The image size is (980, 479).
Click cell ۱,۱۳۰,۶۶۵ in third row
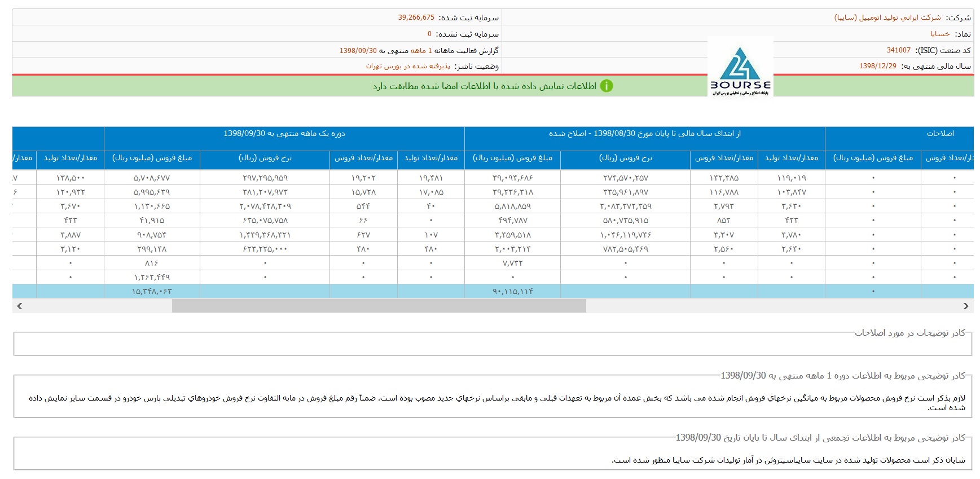tap(152, 206)
